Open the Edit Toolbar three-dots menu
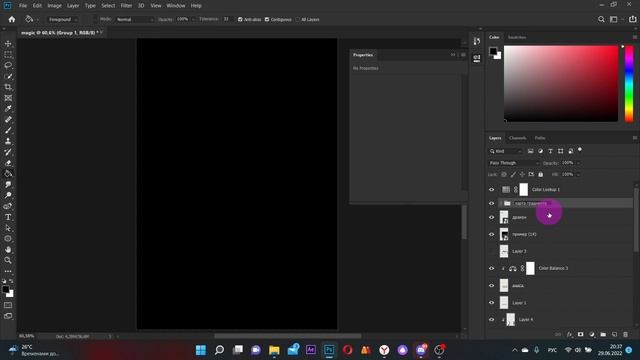Screen dimensions: 640x360 [x=8, y=271]
